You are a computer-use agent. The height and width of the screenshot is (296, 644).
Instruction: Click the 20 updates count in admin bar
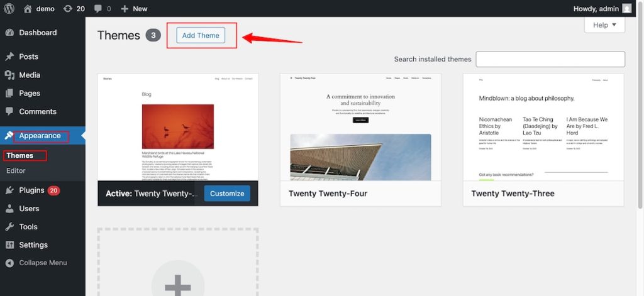(x=80, y=9)
